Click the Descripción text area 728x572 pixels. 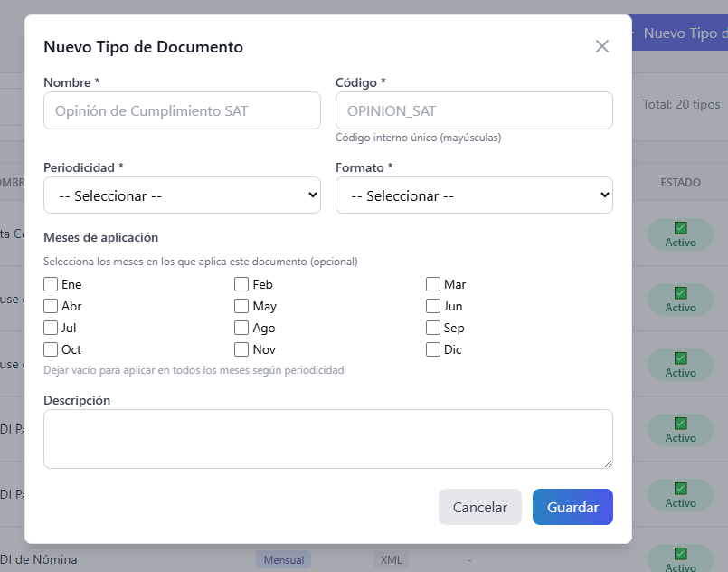328,439
